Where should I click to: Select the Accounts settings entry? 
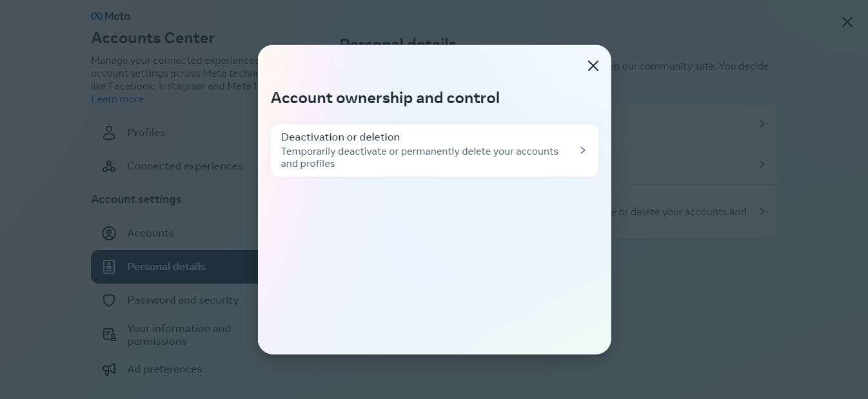174,233
